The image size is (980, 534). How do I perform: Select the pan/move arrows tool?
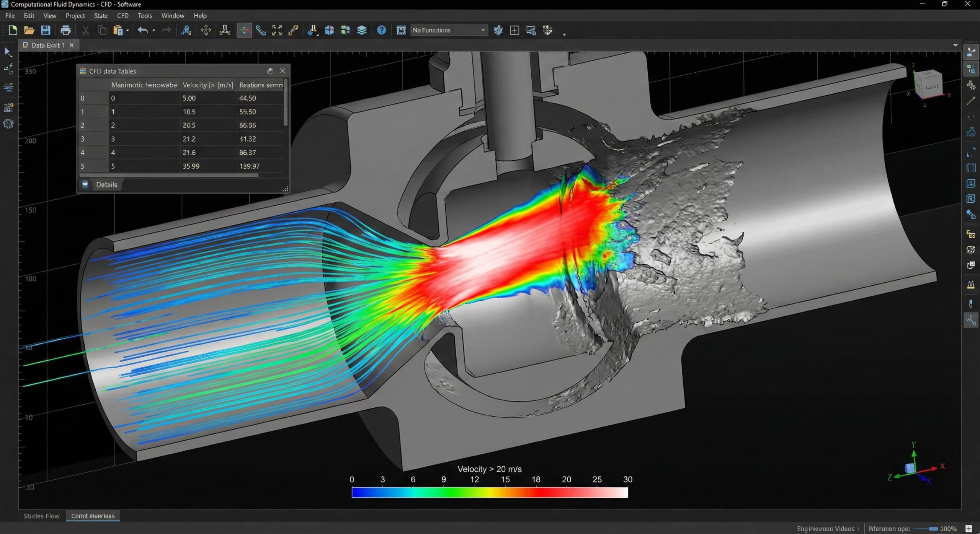point(206,30)
